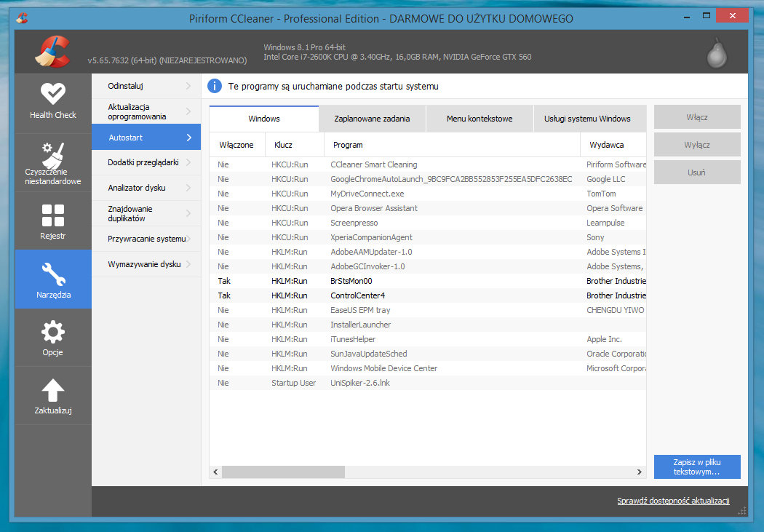764x532 pixels.
Task: Open Wymazywanie dysku item
Action: point(146,264)
